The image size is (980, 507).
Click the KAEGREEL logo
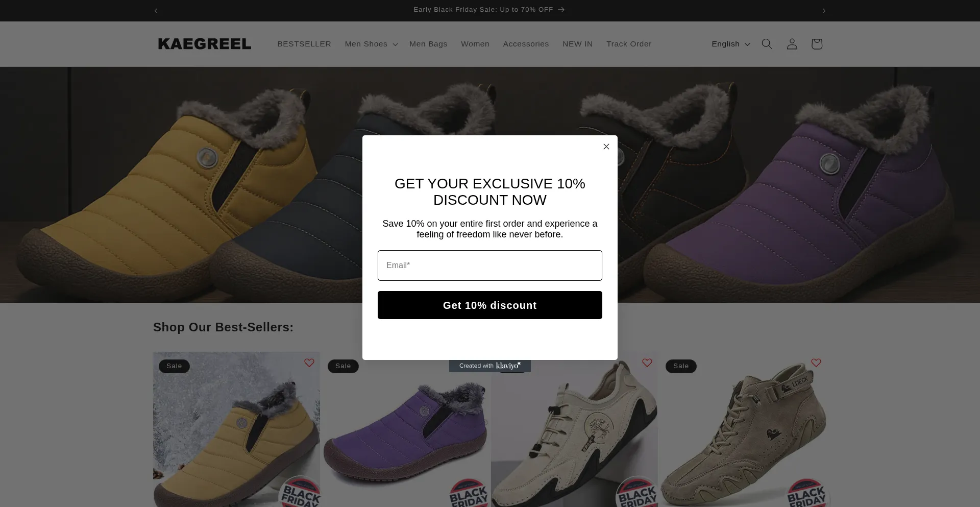(x=205, y=44)
